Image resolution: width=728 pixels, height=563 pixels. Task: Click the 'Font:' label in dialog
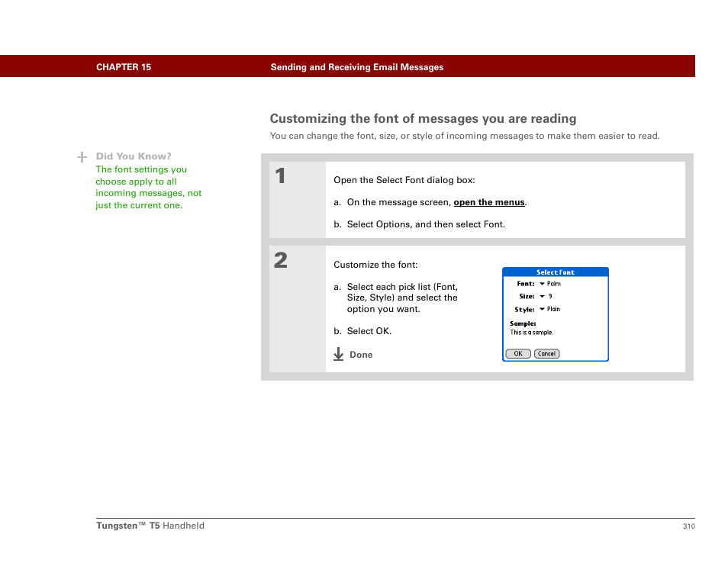(526, 284)
